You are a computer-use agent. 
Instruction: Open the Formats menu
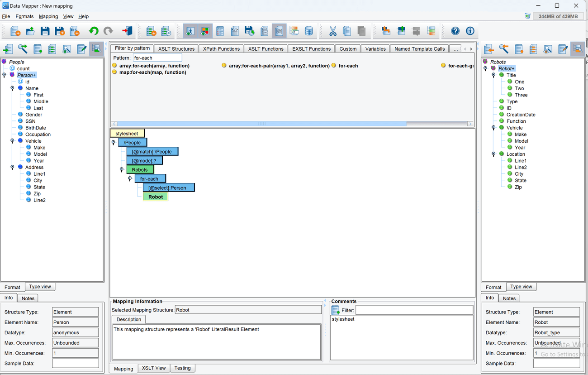point(24,16)
